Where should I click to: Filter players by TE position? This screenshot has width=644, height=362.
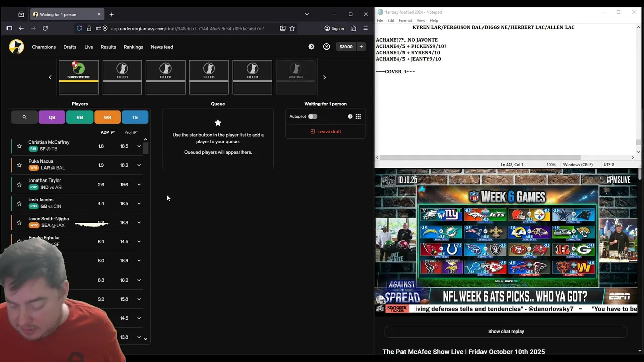135,117
